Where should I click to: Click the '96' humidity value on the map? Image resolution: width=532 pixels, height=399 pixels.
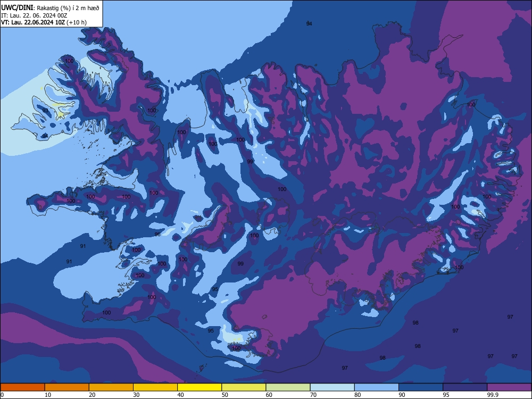click(157, 235)
